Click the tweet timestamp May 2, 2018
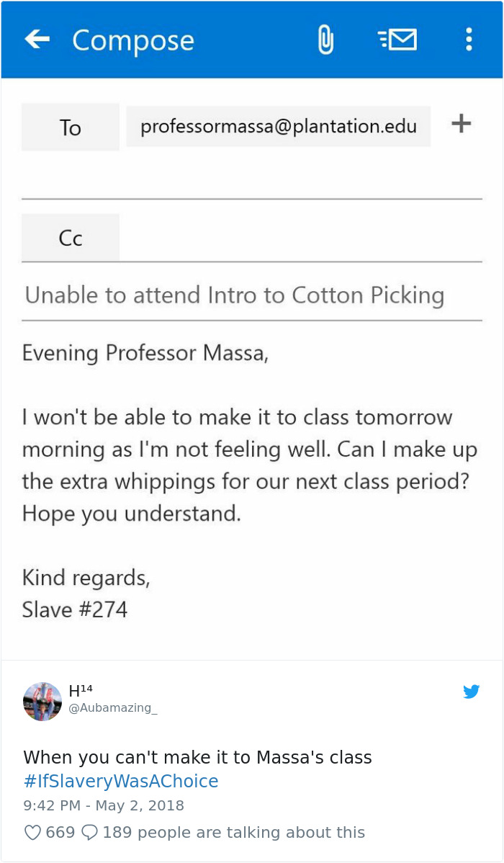 pyautogui.click(x=104, y=805)
